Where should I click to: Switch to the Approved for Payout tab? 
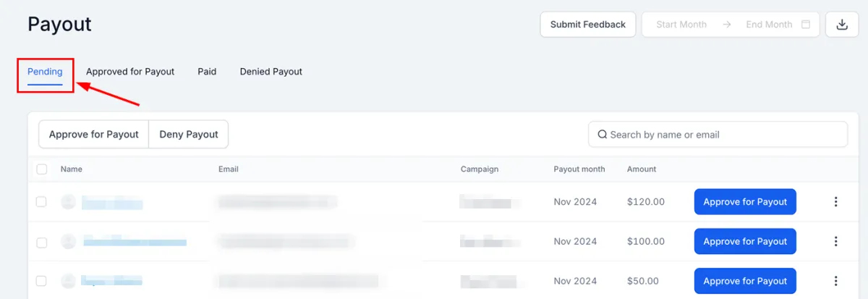[130, 72]
